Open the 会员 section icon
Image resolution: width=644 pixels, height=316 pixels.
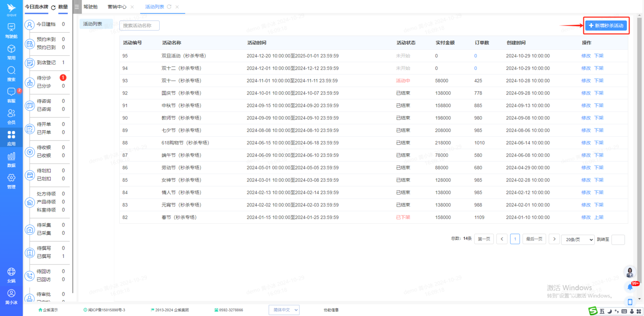pos(11,114)
